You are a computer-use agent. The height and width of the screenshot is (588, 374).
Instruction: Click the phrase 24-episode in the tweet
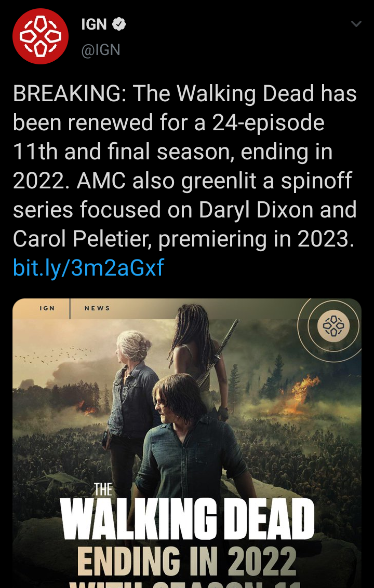(268, 124)
